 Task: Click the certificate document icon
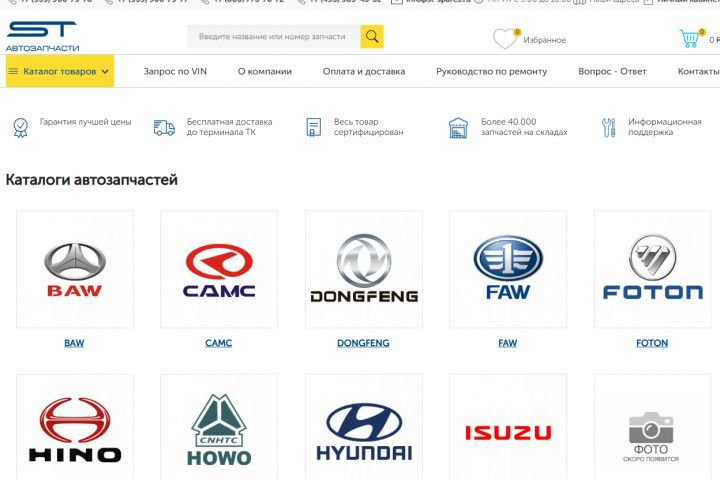314,127
